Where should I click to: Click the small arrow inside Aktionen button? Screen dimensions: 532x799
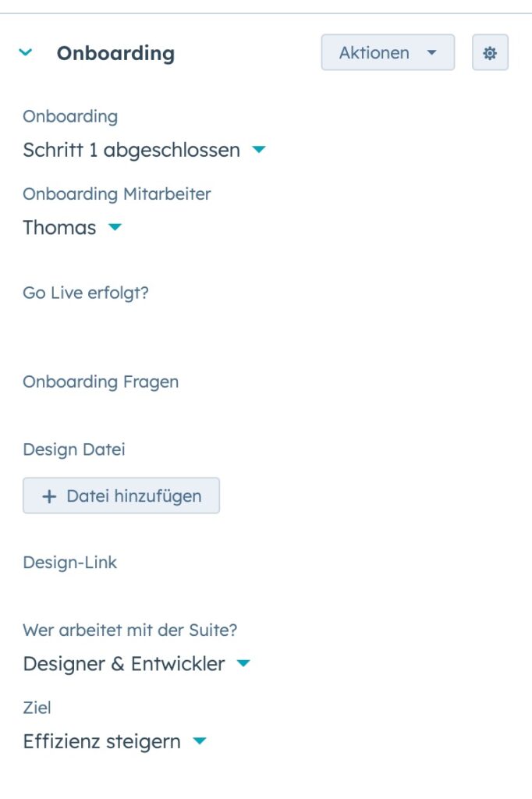coord(431,53)
